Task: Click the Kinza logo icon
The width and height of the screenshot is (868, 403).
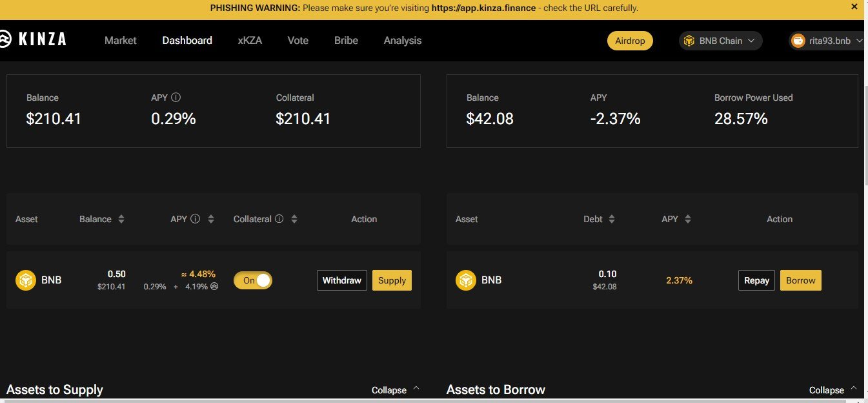Action: tap(5, 39)
